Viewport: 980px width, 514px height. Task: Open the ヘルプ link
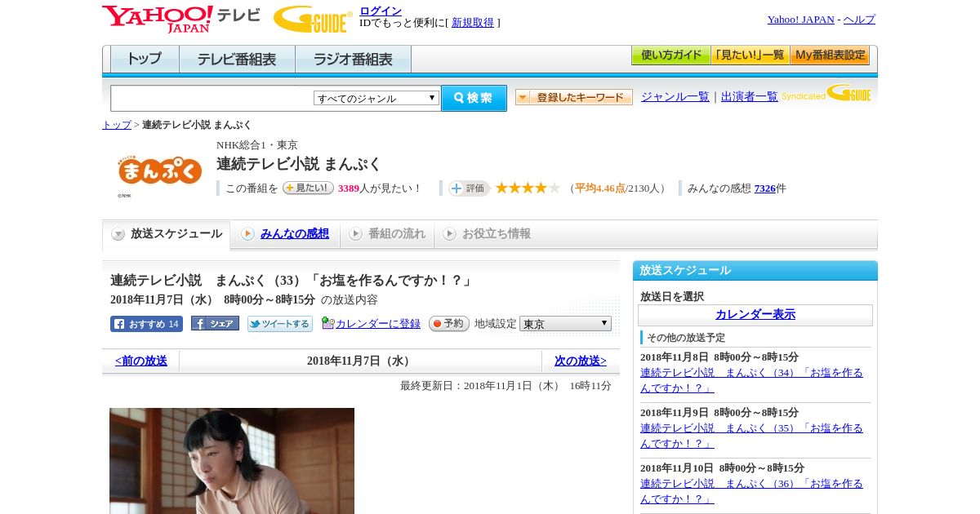click(859, 20)
